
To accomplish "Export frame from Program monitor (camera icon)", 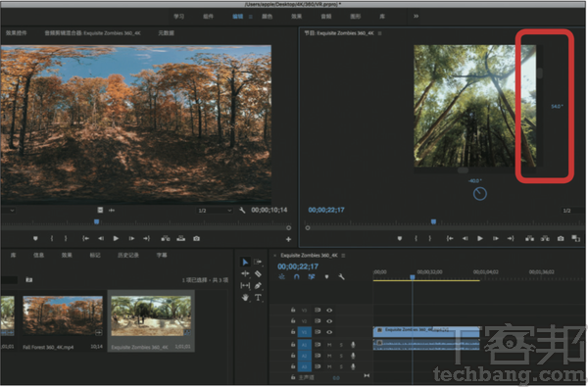I will tap(561, 238).
